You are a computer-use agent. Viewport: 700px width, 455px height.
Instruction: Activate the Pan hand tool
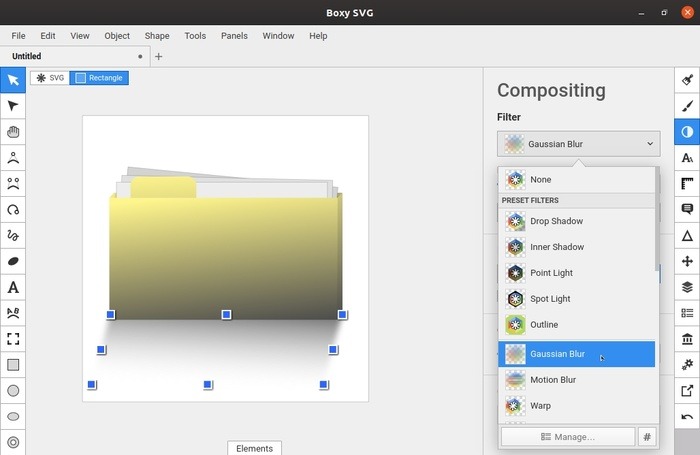coord(13,132)
